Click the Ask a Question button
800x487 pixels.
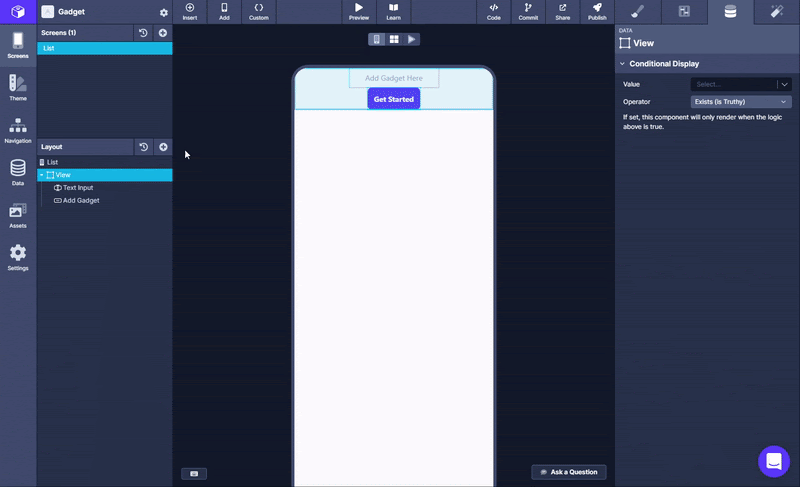click(x=568, y=472)
